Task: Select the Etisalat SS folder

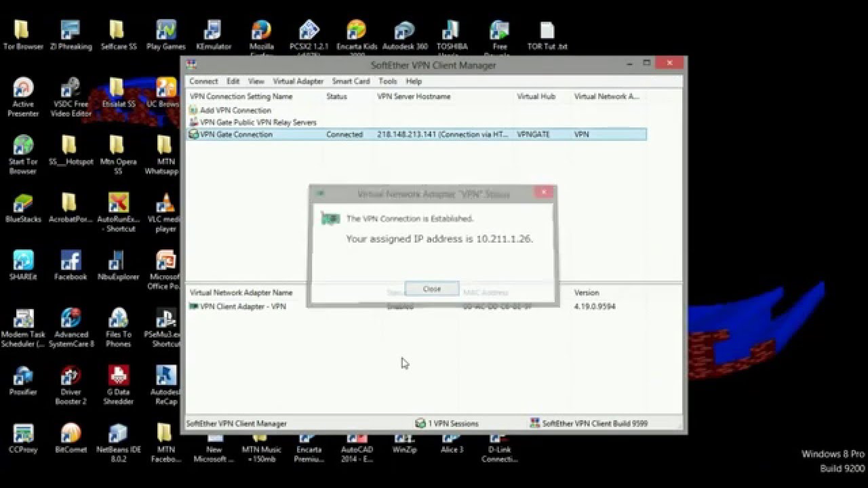Action: (118, 94)
